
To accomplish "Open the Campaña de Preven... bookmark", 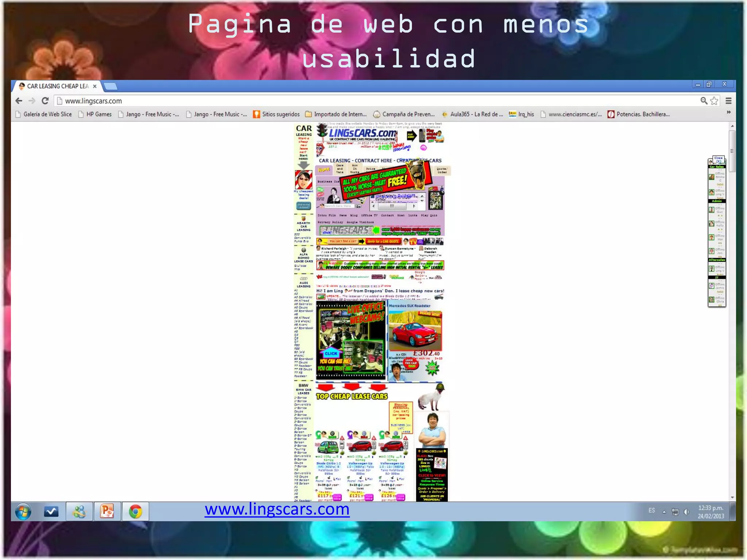I will tap(404, 114).
